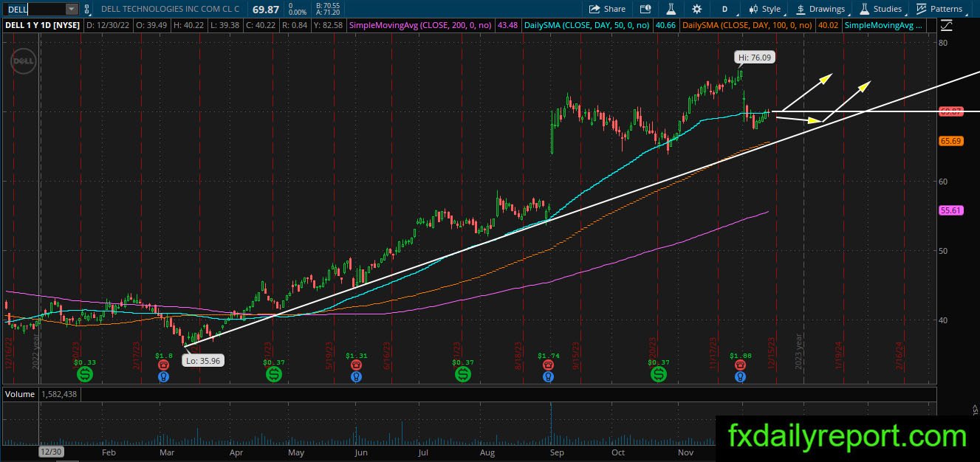Click the Hi: 76.09 price bubble
Viewport: 980px width, 462px height.
pos(755,57)
